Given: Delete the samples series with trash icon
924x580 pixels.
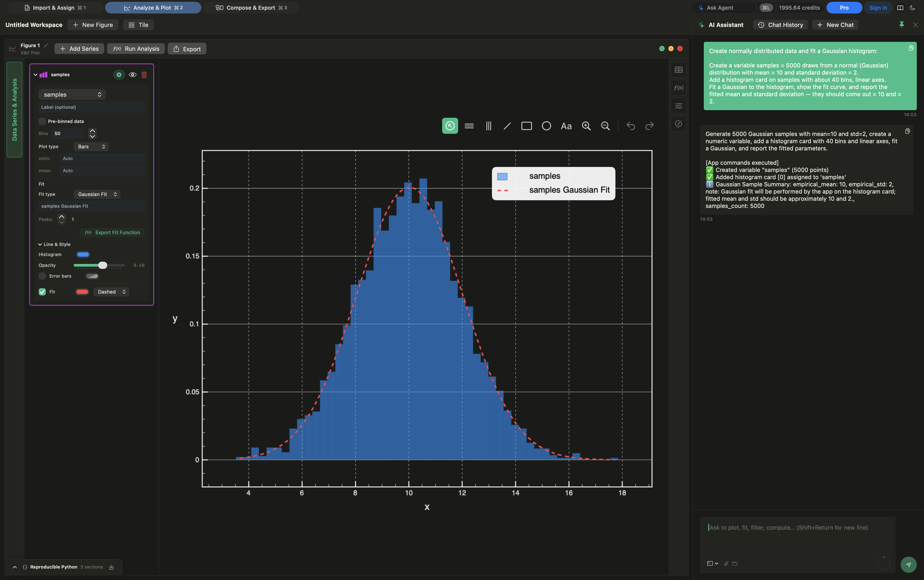Looking at the screenshot, I should coord(144,75).
